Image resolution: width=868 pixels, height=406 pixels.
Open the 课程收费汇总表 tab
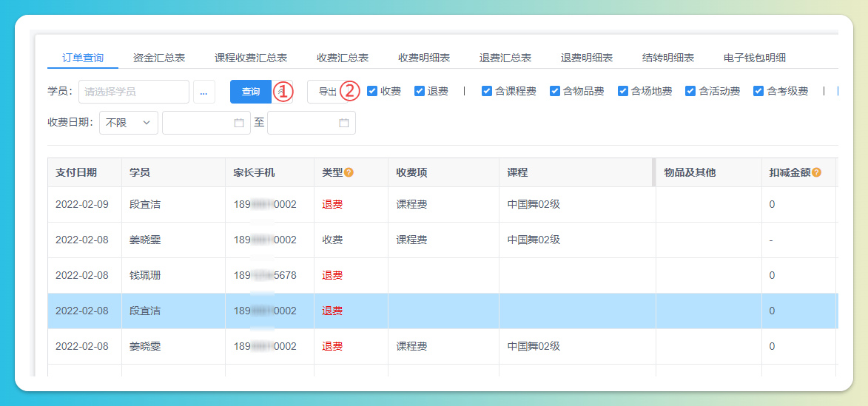click(251, 58)
